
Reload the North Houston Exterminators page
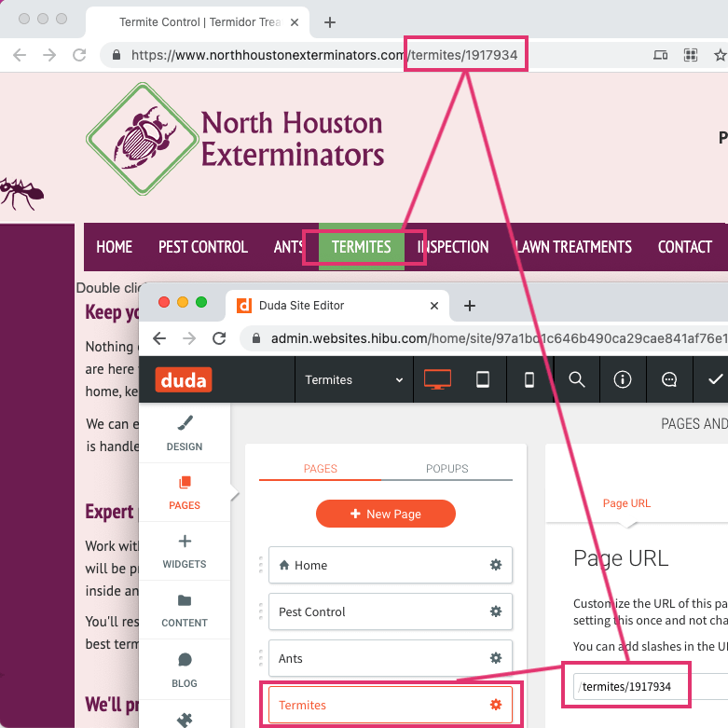(x=79, y=55)
